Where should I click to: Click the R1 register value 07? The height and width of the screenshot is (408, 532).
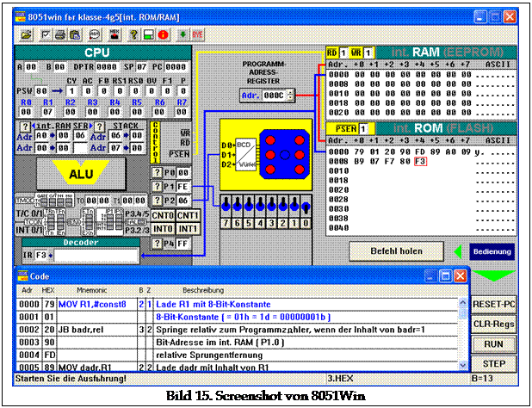click(47, 112)
